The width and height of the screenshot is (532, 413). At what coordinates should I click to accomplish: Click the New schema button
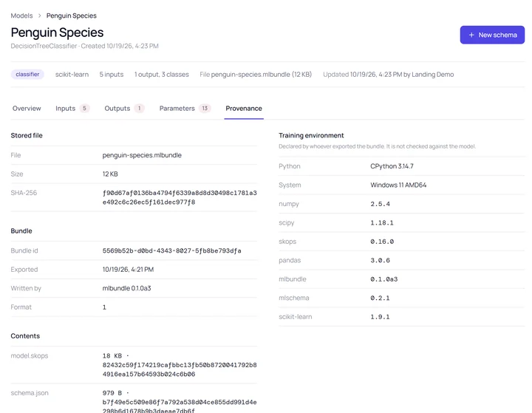(492, 35)
